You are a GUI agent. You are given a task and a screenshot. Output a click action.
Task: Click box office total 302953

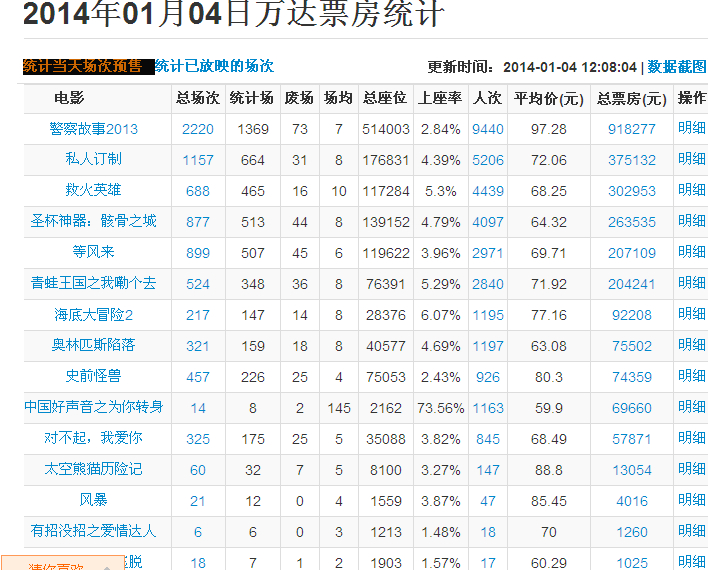[632, 191]
